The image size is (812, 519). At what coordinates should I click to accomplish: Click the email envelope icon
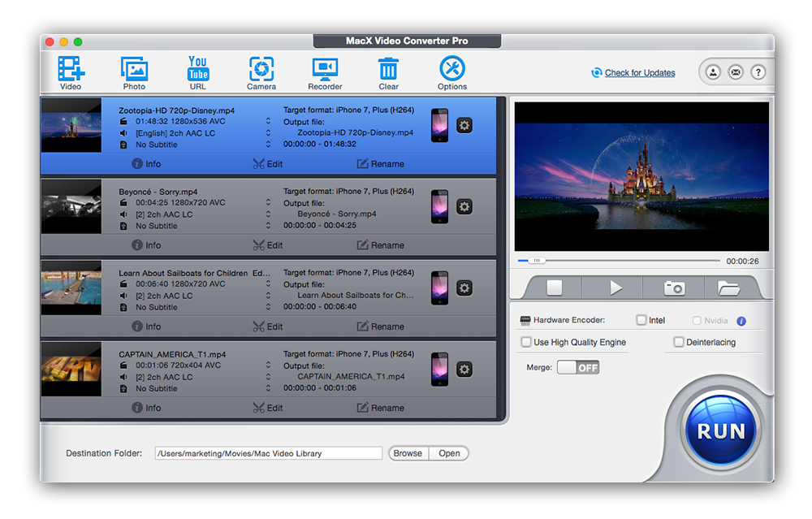(736, 72)
